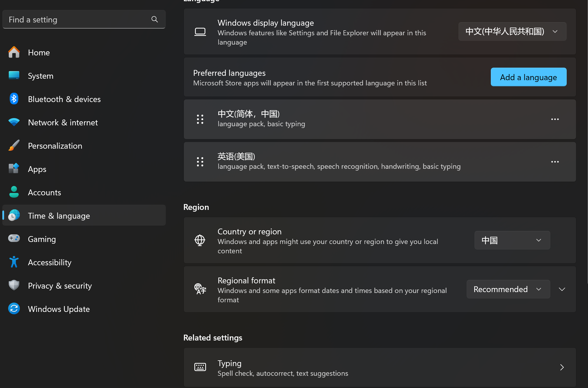Open Windows display language dropdown
Screen dimensions: 588x388
pyautogui.click(x=512, y=31)
